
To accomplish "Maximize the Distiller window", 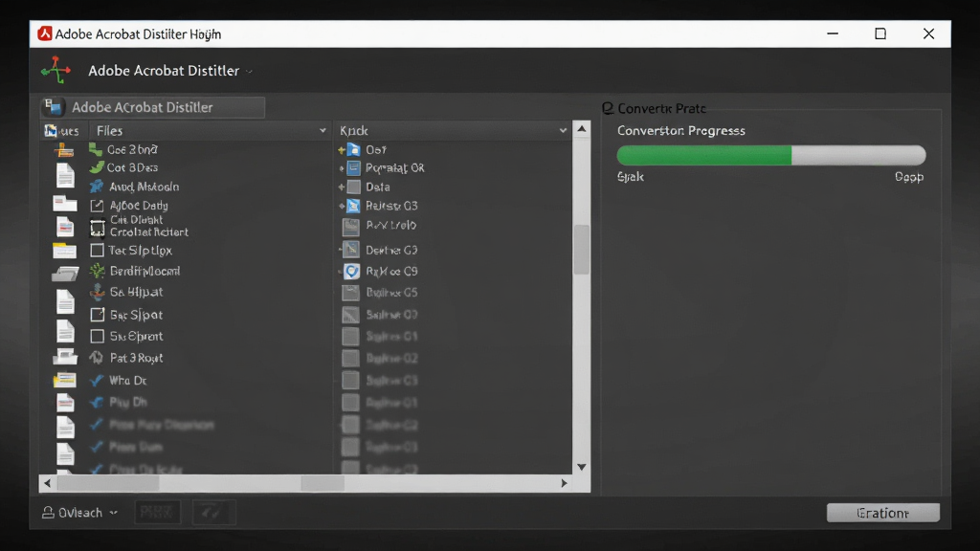I will [880, 33].
